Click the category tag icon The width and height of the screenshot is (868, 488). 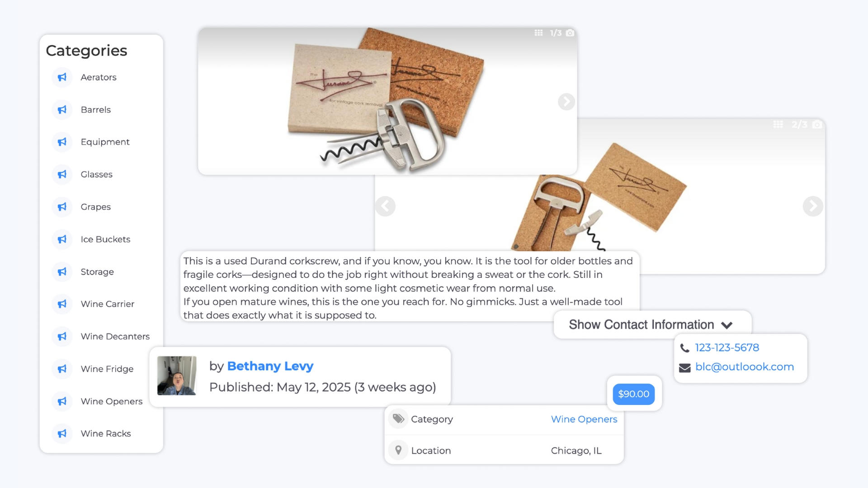[398, 419]
